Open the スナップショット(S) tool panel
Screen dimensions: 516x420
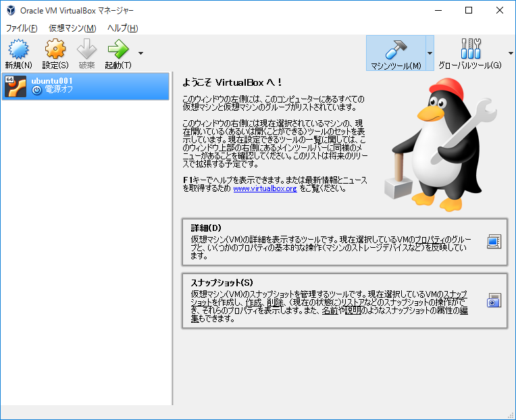pos(344,300)
